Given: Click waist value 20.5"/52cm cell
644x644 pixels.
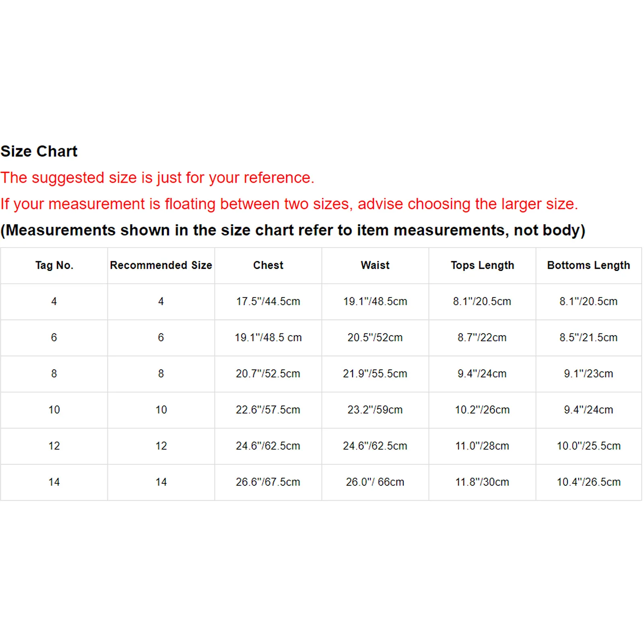Looking at the screenshot, I should point(375,338).
